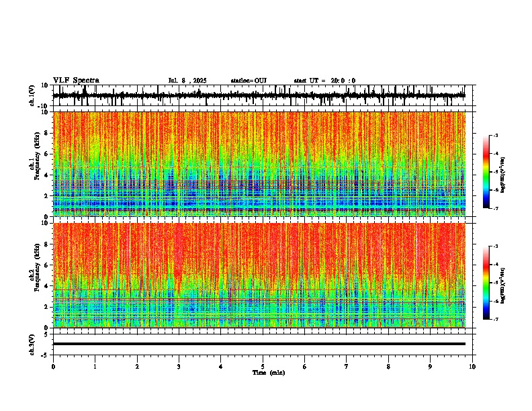Image resolution: width=532 pixels, height=411 pixels.
Task: Click the ch.1 color bar log(PSD) title
Action: 503,175
